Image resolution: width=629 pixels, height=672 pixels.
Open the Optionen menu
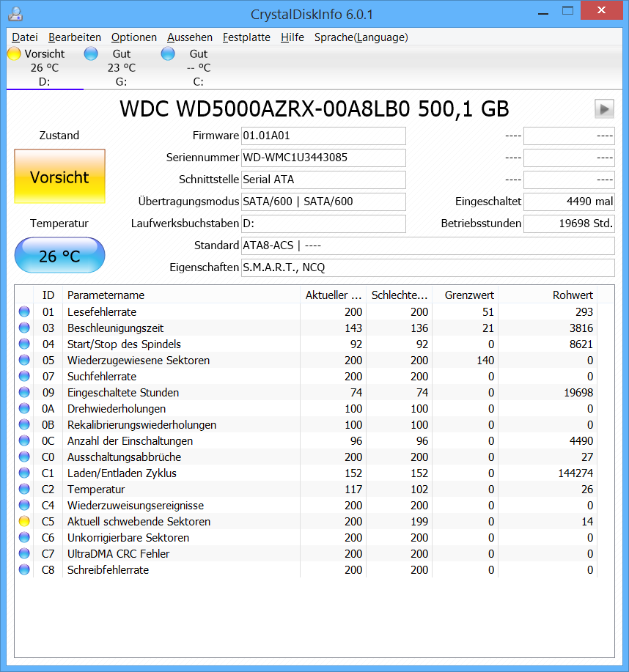(x=134, y=37)
